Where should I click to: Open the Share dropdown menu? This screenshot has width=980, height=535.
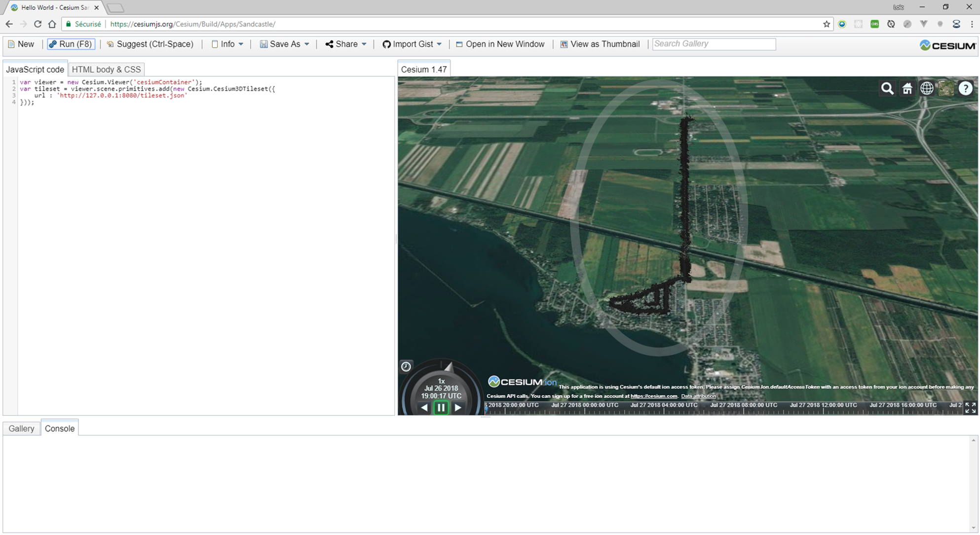(346, 44)
